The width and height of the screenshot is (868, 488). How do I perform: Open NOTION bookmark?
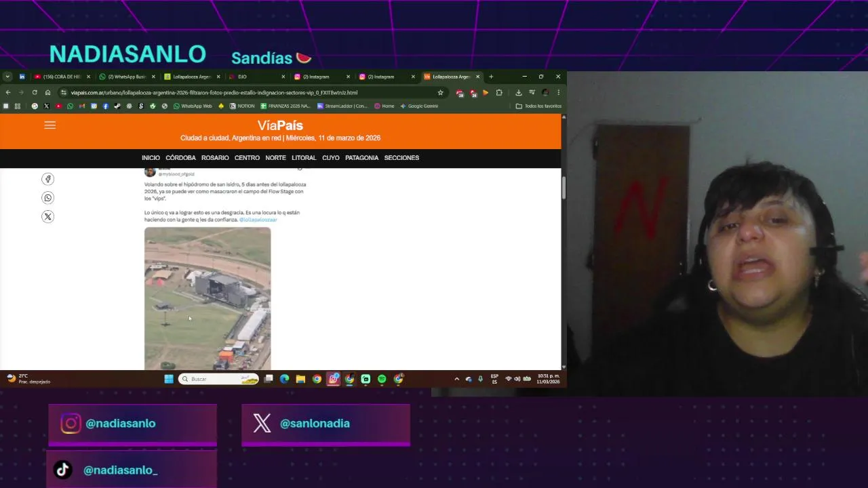coord(242,106)
